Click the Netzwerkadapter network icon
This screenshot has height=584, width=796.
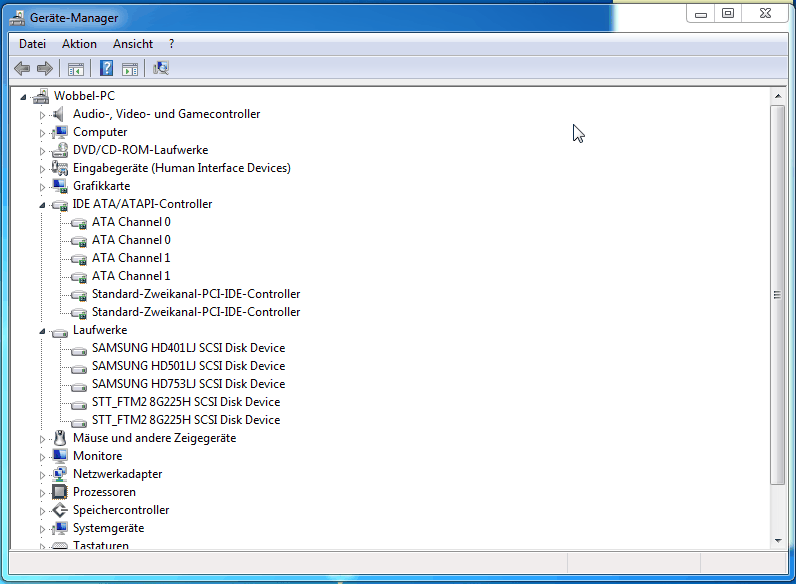click(59, 474)
